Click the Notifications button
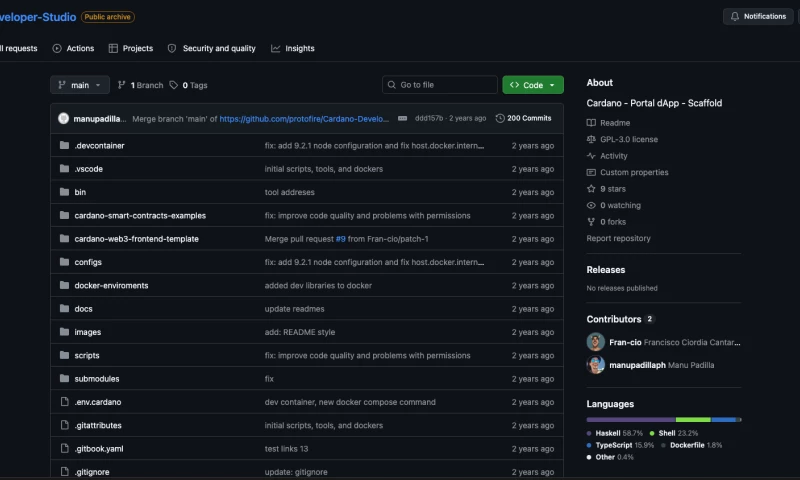The height and width of the screenshot is (480, 800). point(758,16)
